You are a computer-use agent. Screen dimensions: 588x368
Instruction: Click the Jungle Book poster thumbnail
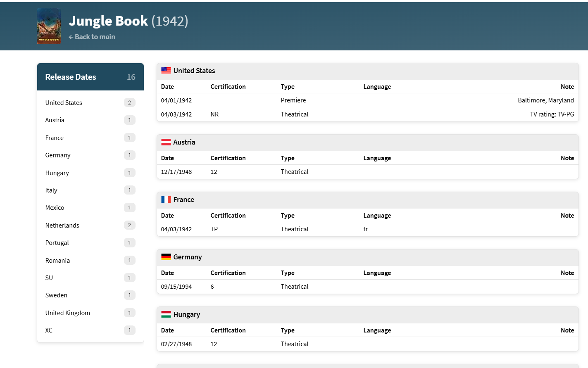click(x=49, y=26)
